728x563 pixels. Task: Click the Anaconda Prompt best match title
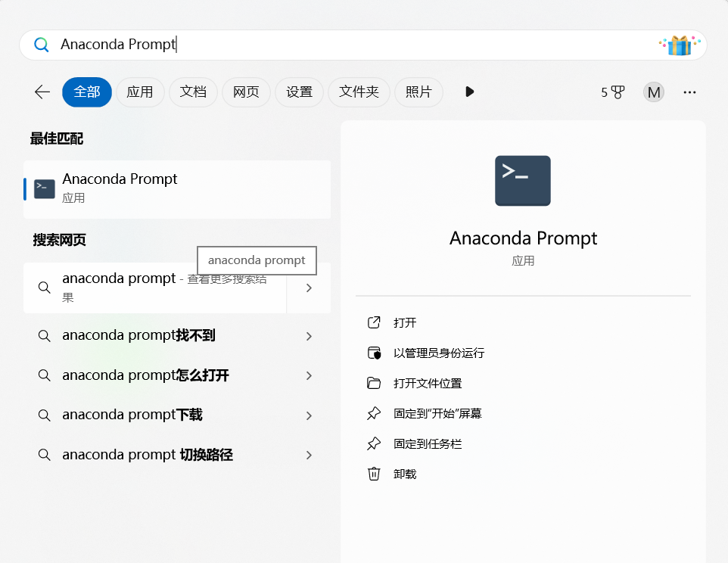(x=120, y=179)
